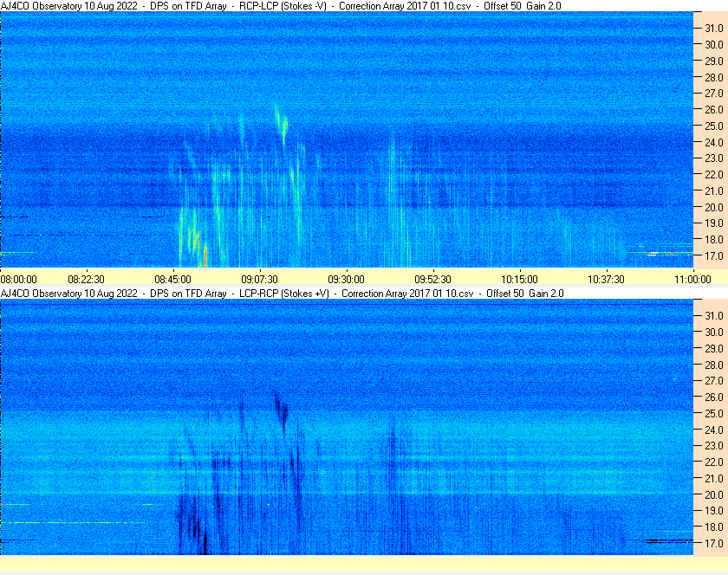Screen dimensions: 728x575
Task: Click 26.0 on the Stokes -V frequency axis
Action: coord(714,109)
